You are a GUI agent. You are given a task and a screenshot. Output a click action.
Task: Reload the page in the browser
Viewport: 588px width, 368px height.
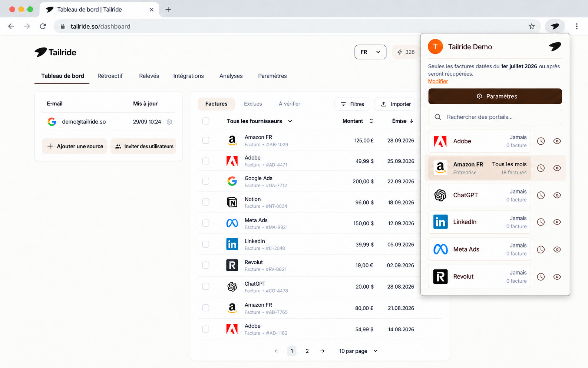(x=43, y=26)
